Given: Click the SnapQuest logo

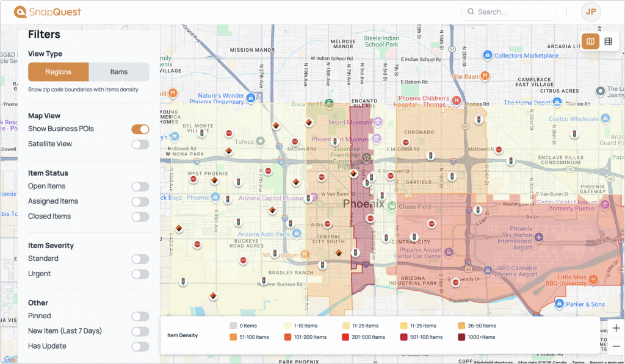Looking at the screenshot, I should (48, 12).
